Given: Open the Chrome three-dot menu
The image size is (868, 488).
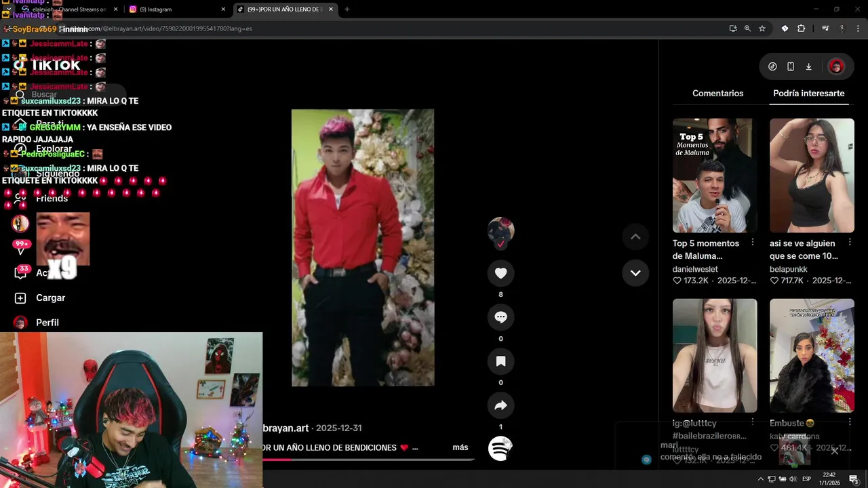Looking at the screenshot, I should tap(858, 28).
